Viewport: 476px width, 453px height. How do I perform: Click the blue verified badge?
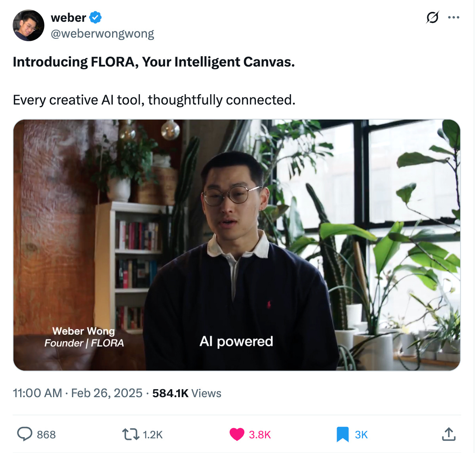(95, 17)
